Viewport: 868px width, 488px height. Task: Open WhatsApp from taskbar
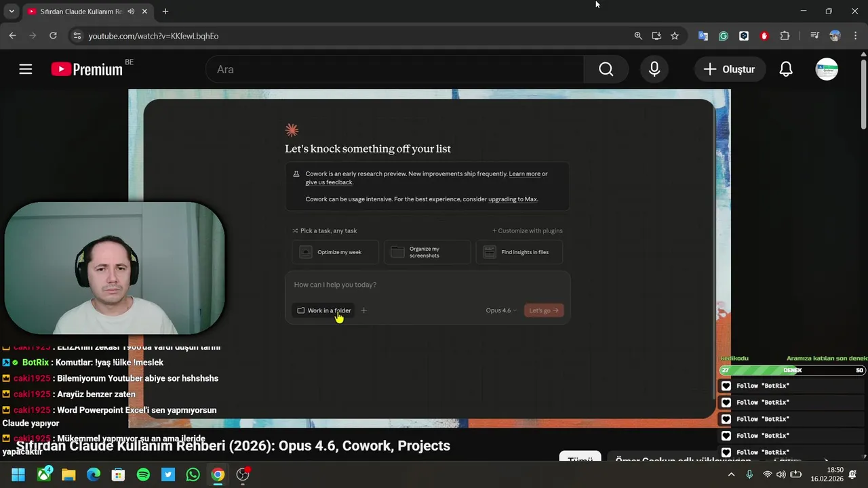coord(193,474)
